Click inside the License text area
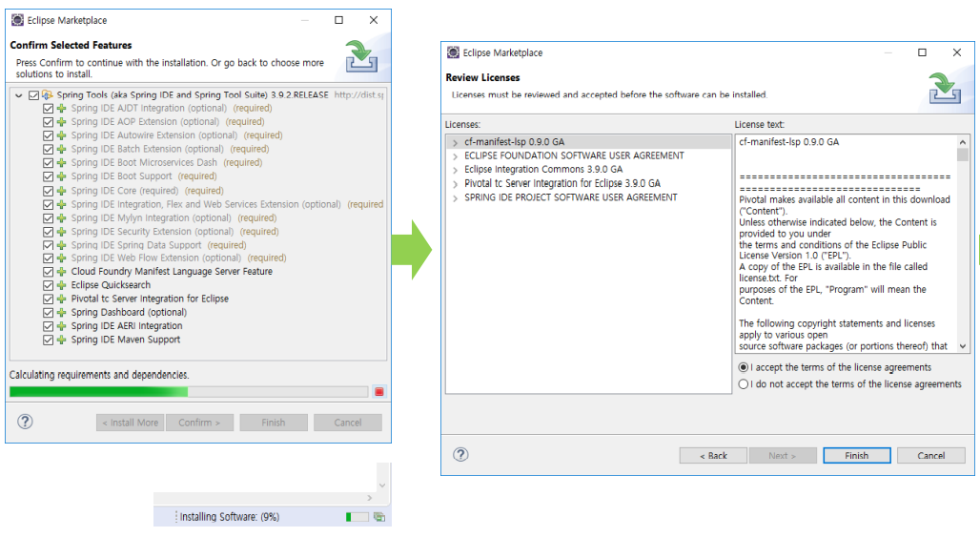The height and width of the screenshot is (537, 980). pos(847,244)
